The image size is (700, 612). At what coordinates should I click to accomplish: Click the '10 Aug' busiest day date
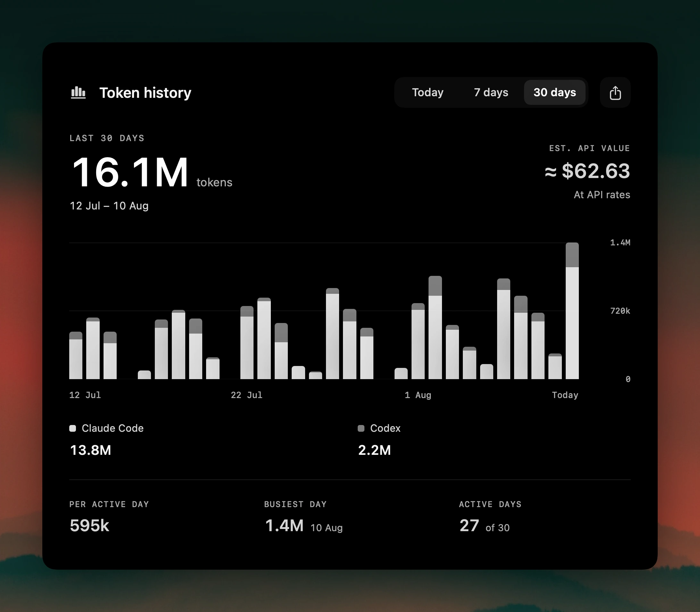[x=327, y=528]
